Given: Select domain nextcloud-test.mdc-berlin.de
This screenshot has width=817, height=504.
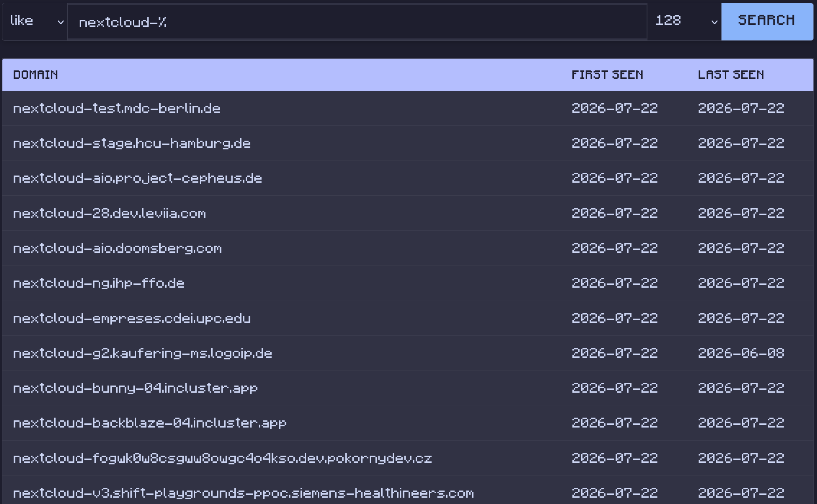Looking at the screenshot, I should click(117, 108).
